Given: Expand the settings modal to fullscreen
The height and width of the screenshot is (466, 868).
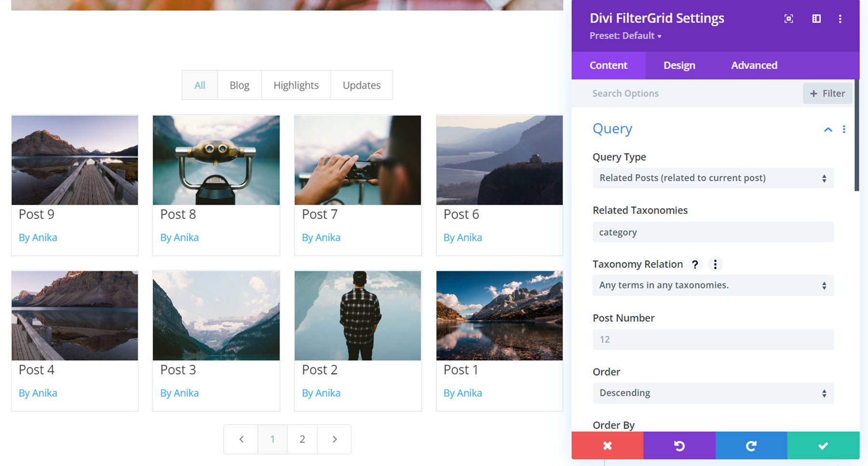Looking at the screenshot, I should [x=789, y=19].
